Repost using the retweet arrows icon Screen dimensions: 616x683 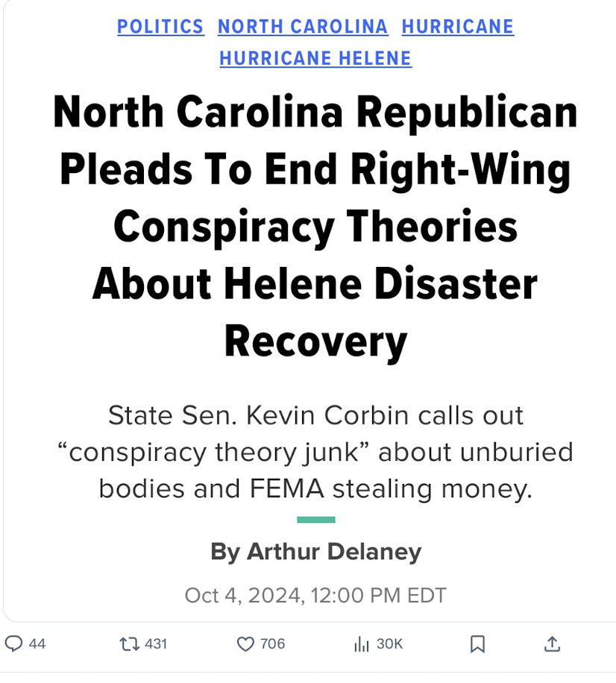(128, 643)
